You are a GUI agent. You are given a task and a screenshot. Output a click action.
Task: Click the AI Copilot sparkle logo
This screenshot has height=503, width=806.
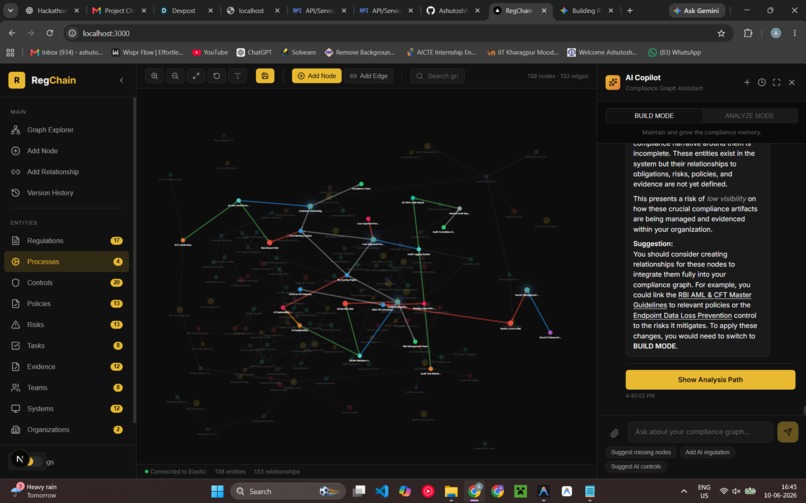click(x=613, y=82)
